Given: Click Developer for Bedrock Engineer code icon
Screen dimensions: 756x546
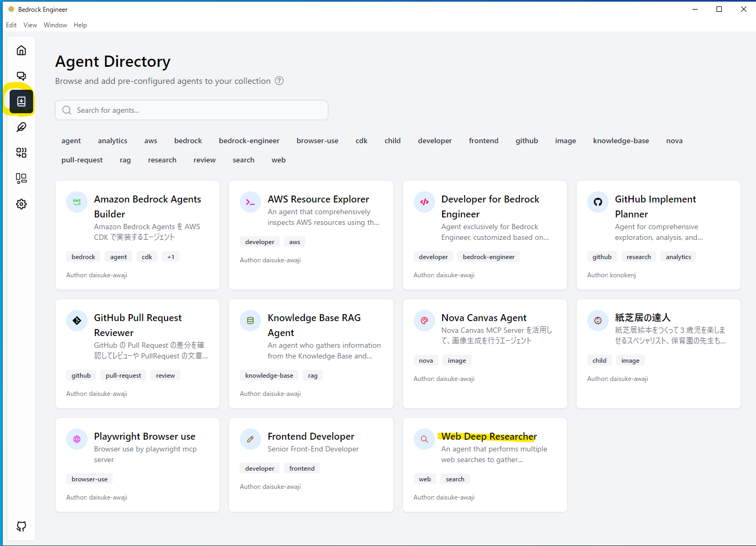Looking at the screenshot, I should 424,202.
